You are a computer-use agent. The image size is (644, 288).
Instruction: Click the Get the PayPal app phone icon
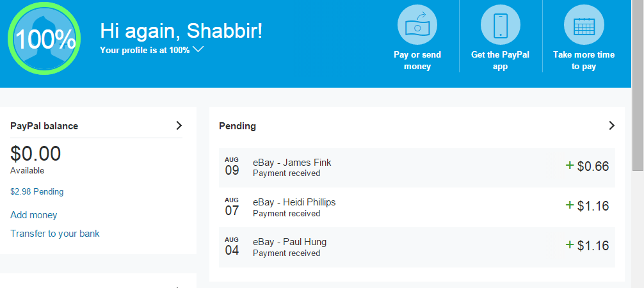tap(500, 25)
